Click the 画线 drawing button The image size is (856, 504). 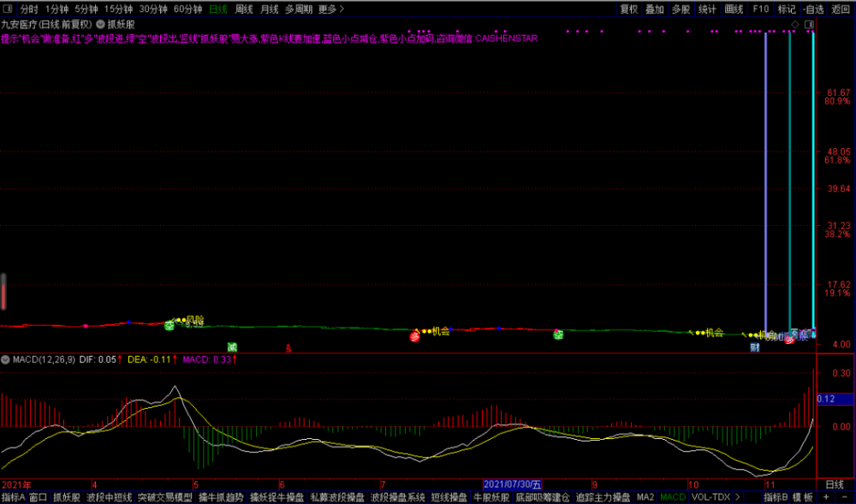click(x=734, y=9)
